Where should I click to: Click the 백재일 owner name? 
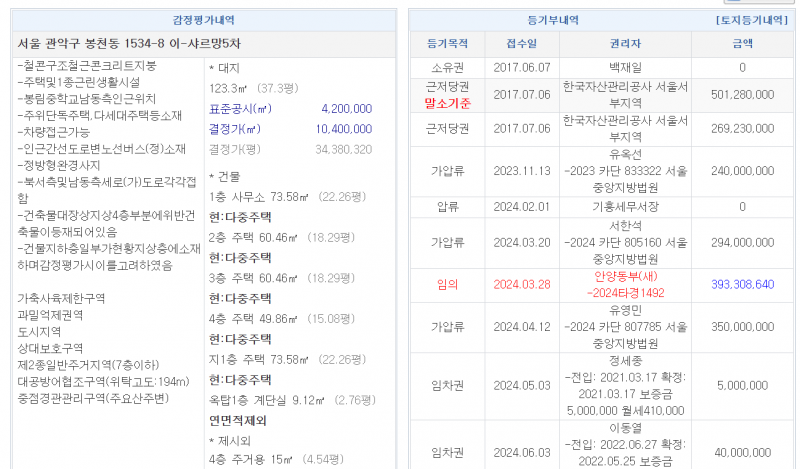[625, 67]
